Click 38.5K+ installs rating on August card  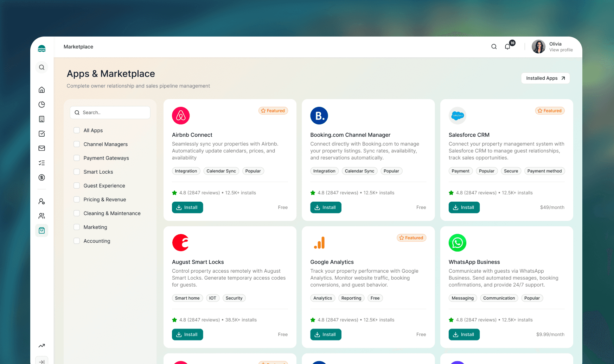click(241, 320)
